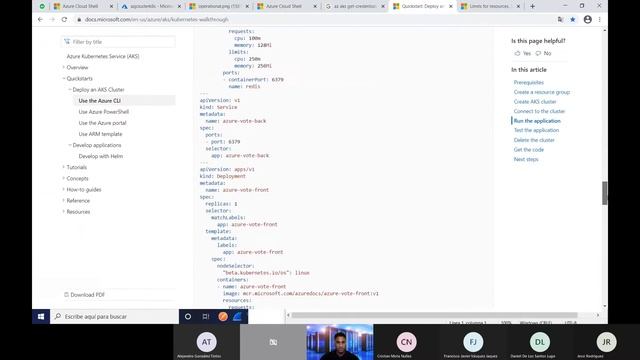
Task: Click the camera-off participant tile
Action: click(x=273, y=342)
